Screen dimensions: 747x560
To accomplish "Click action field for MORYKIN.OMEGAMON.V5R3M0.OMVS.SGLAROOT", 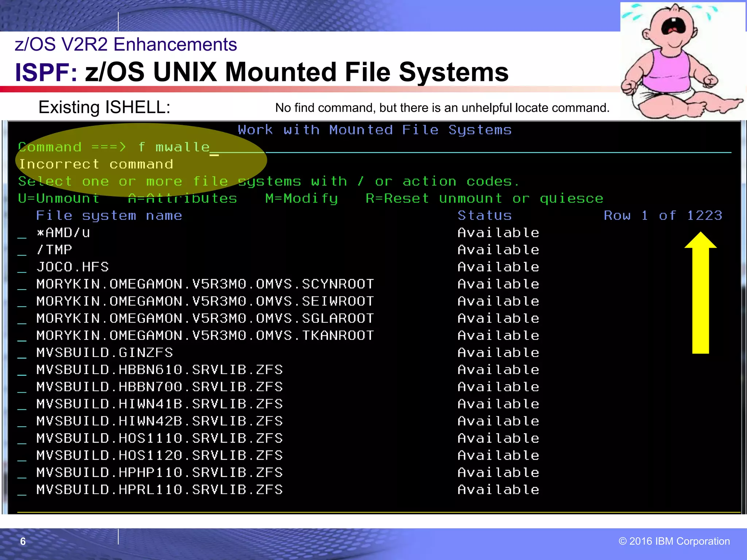I will point(22,319).
